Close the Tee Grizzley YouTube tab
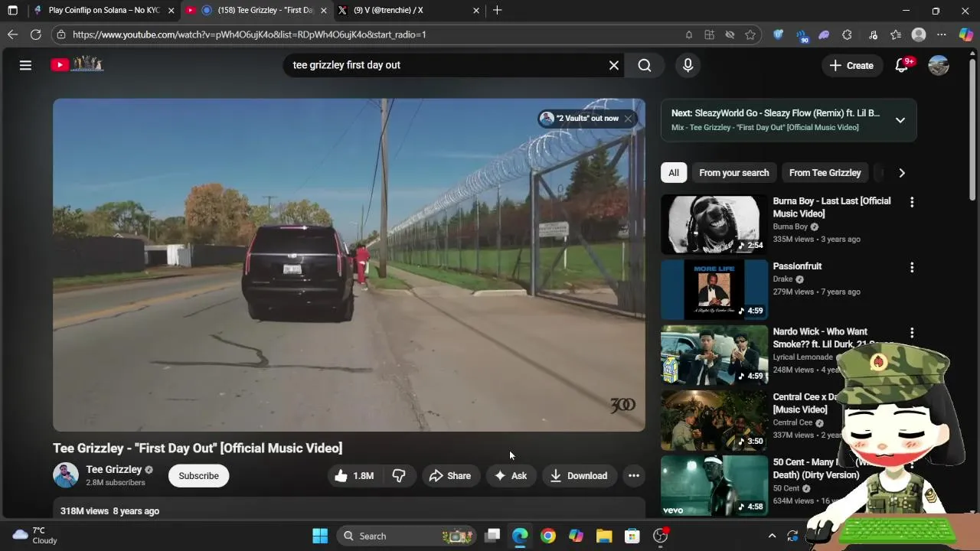Screen dimensions: 980x551 point(324,11)
